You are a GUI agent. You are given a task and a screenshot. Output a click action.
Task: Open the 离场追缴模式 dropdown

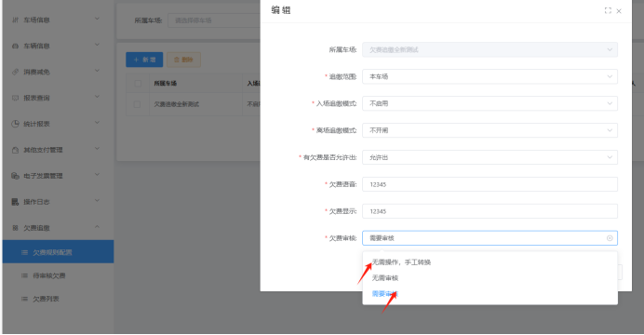click(490, 130)
